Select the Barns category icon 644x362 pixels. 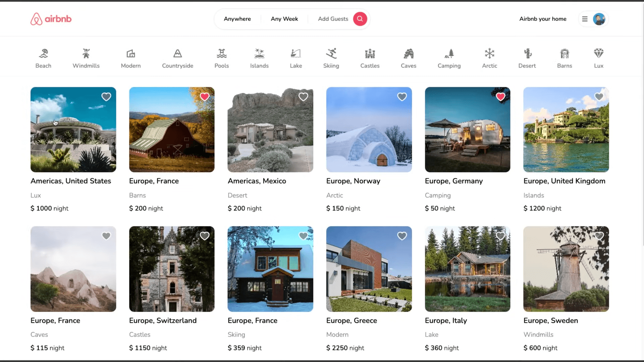[x=565, y=54]
